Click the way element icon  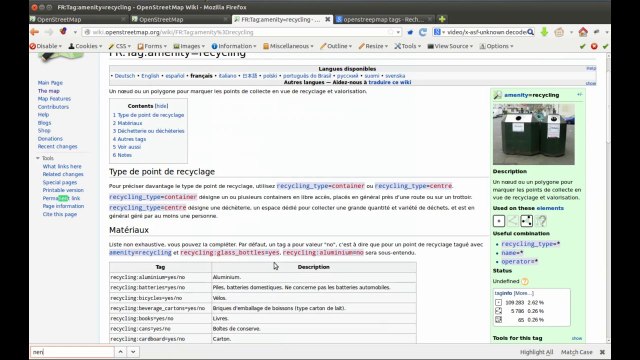pos(513,221)
